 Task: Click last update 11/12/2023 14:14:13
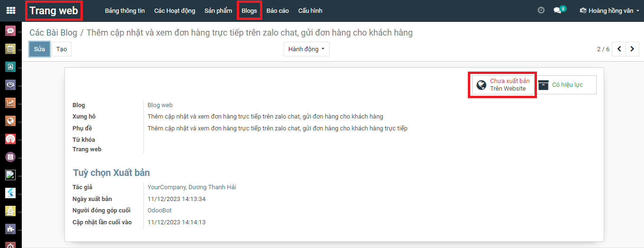[x=177, y=222]
